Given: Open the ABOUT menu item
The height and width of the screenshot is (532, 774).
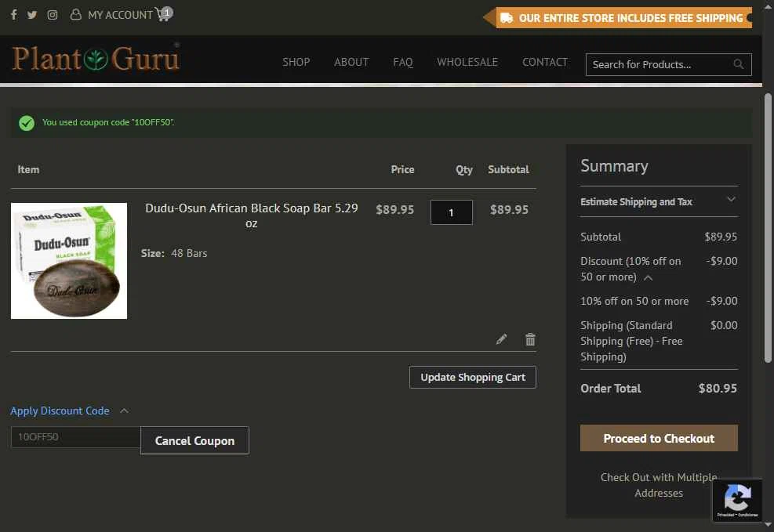Looking at the screenshot, I should coord(351,62).
